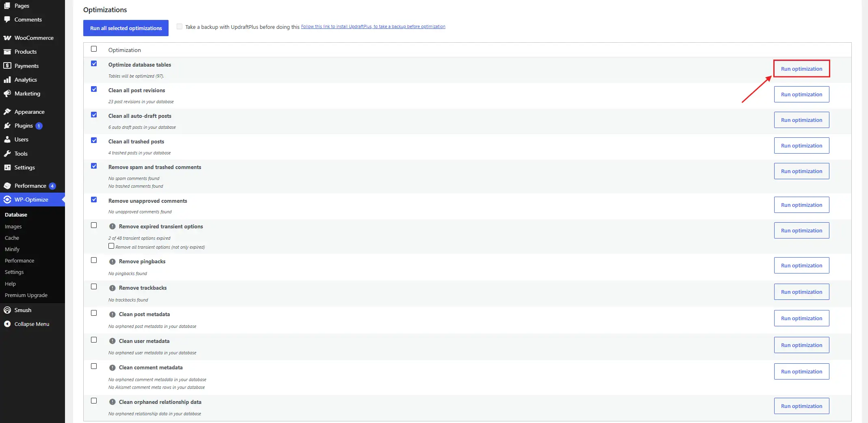Uncheck Optimize database tables checkbox

[x=94, y=63]
